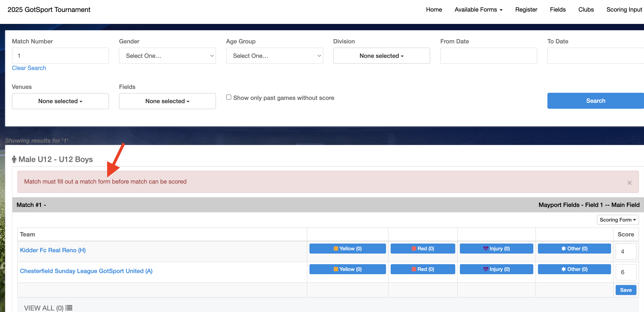Add Red card for Kidder Fc Real Reno
644x312 pixels.
pos(423,249)
